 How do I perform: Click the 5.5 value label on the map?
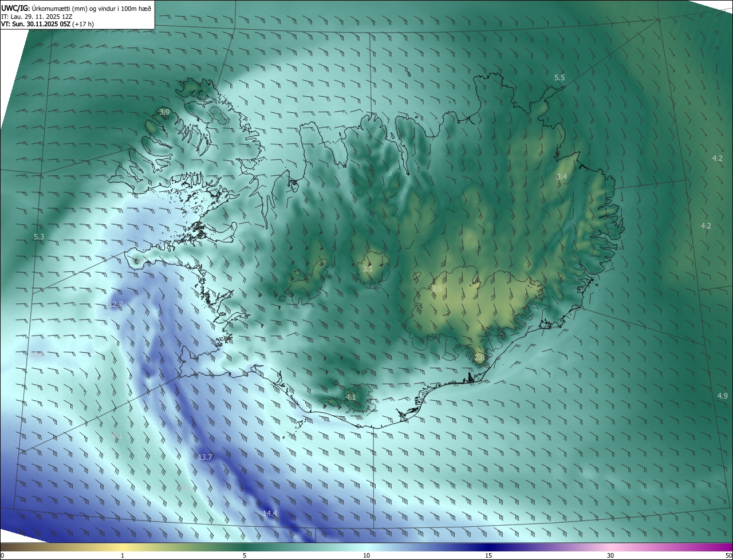point(559,77)
